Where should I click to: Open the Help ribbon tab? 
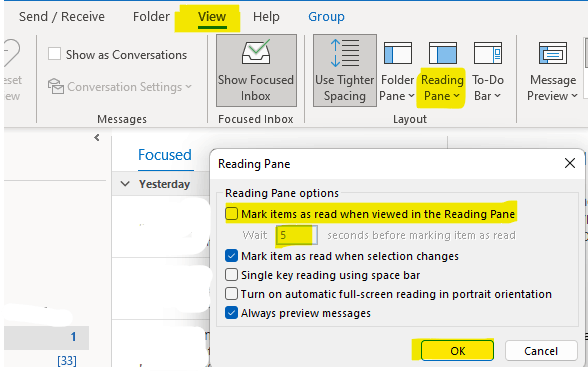coord(266,17)
